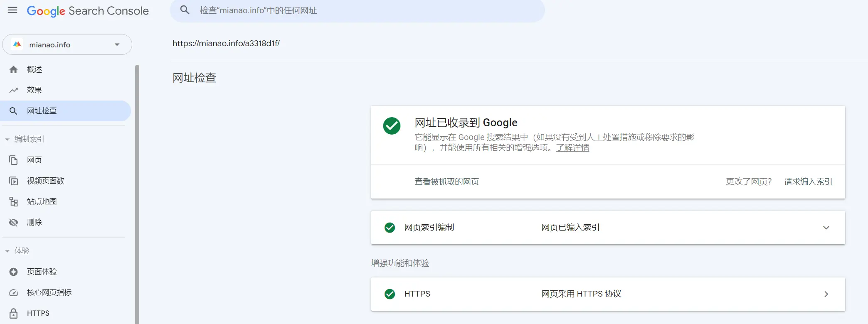Click the magnifier icon beside 网址检查
Viewport: 868px width, 324px height.
[13, 111]
